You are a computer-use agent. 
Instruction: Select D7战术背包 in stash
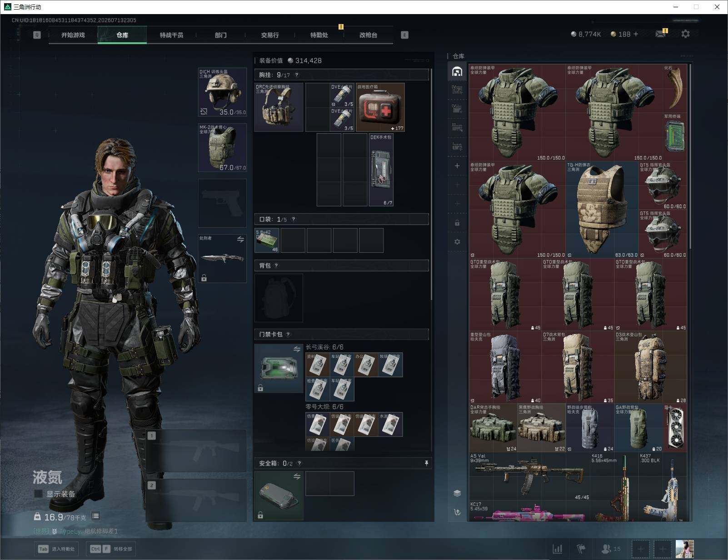click(578, 367)
